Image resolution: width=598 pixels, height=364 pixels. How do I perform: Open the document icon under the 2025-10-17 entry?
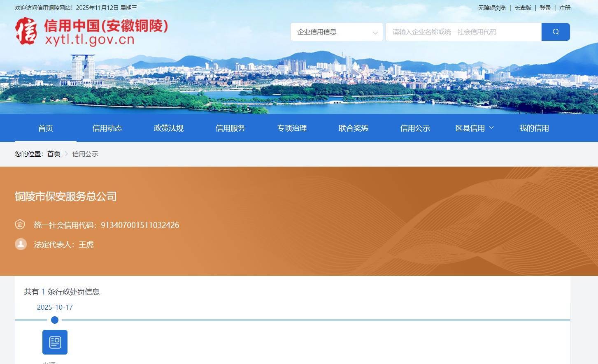point(54,342)
